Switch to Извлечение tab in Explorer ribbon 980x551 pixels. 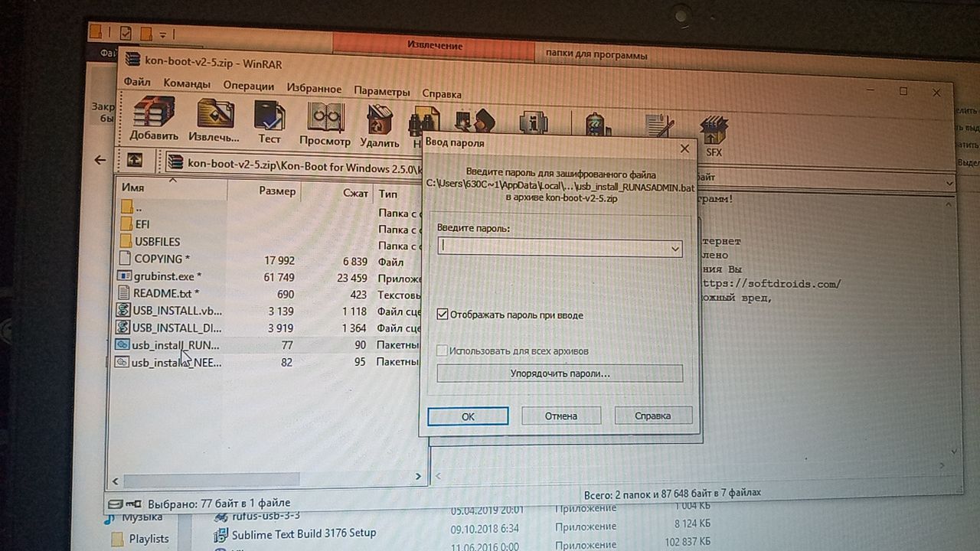tap(434, 45)
